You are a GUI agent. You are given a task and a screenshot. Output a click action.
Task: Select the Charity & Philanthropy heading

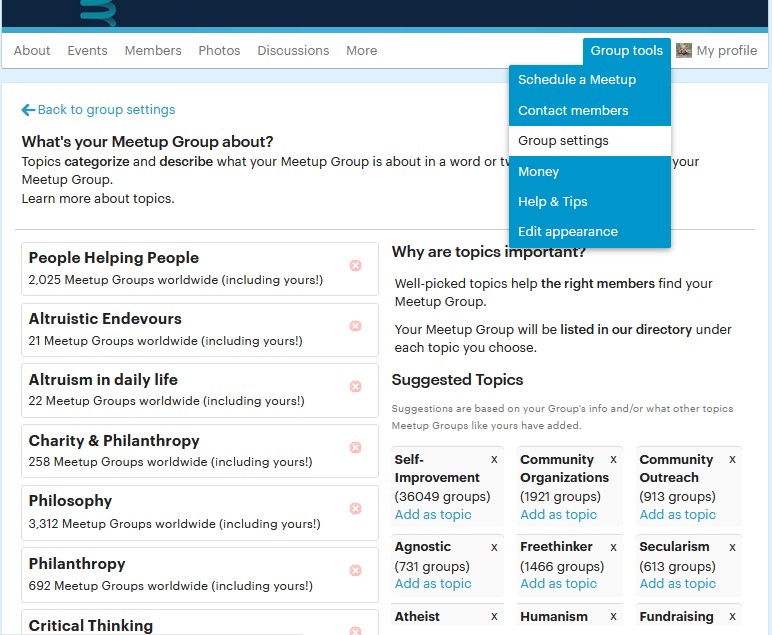[114, 441]
